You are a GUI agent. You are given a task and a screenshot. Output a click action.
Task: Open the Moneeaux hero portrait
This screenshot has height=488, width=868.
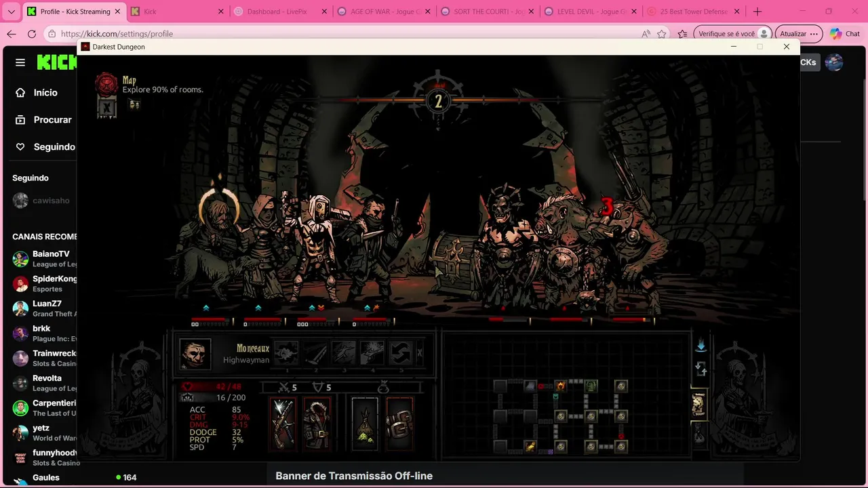195,353
